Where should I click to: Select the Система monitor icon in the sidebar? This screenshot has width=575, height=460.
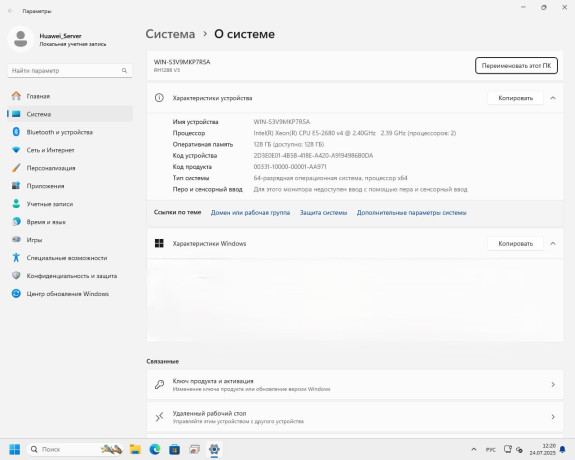point(16,114)
